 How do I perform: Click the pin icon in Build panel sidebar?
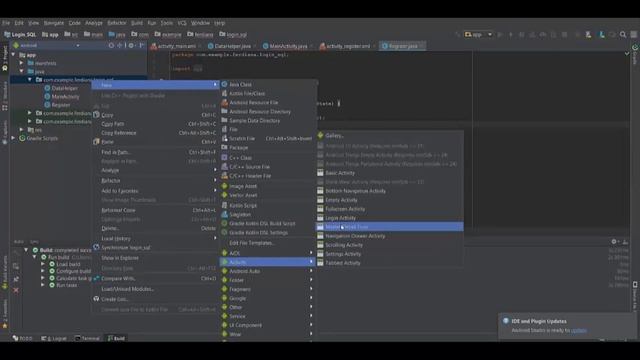16,279
